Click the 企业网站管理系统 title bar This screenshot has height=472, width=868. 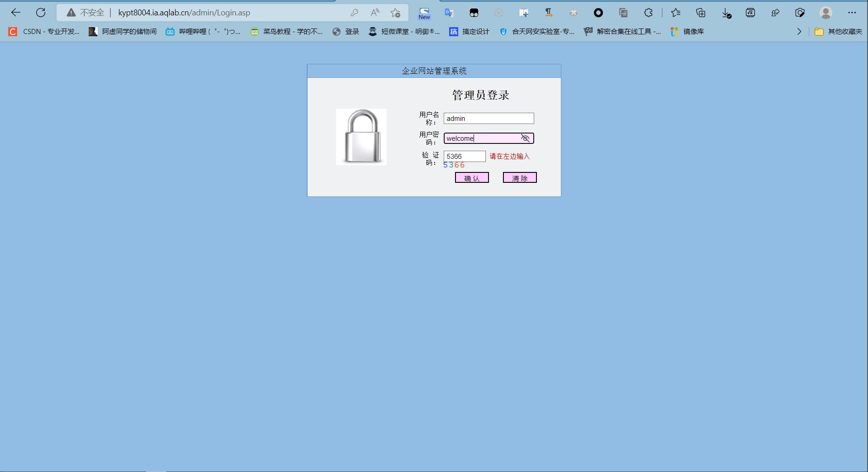tap(434, 71)
